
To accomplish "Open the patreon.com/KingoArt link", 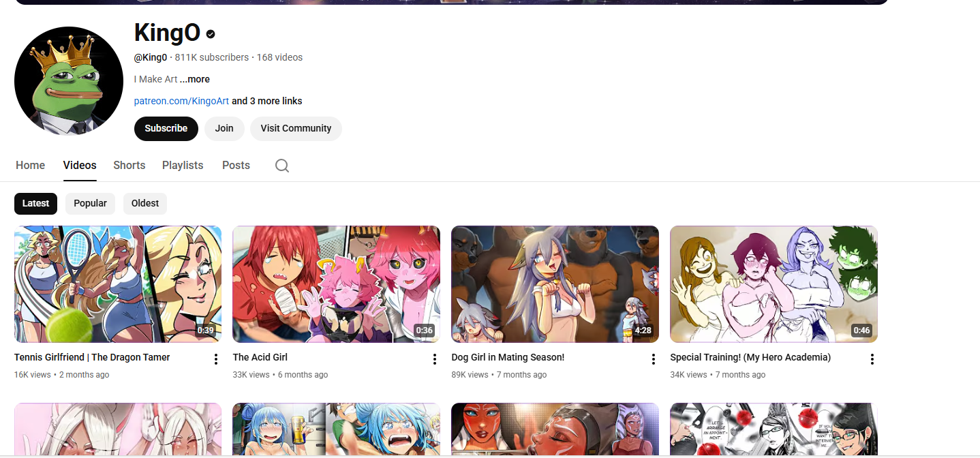I will 181,101.
